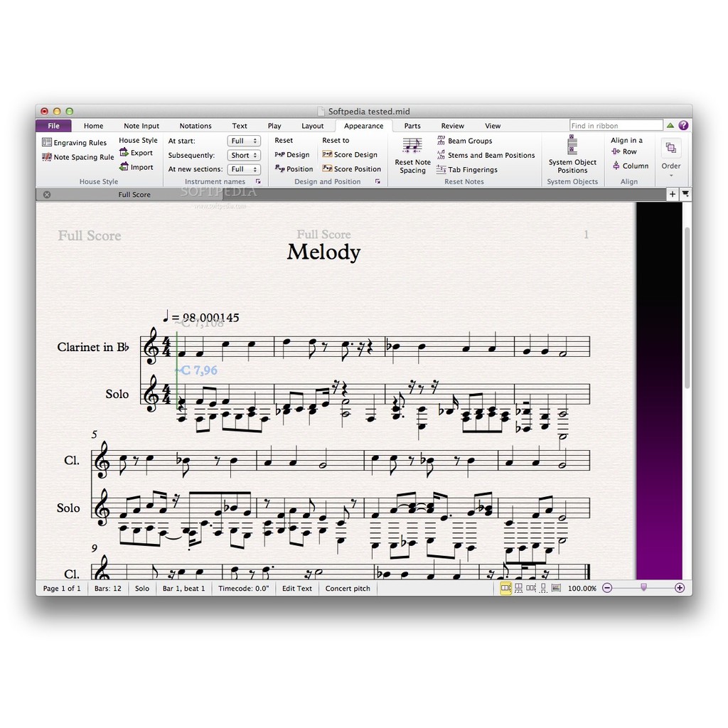Click the Melody title text
Viewport: 728px width, 728px height.
tap(323, 252)
